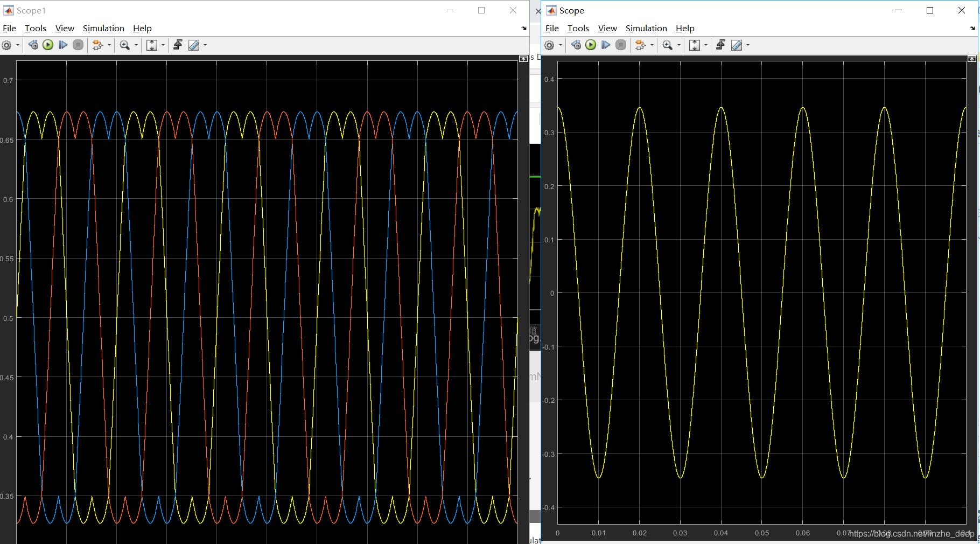Viewport: 980px width, 544px height.
Task: Open Triggers icon in Scope toolbar
Action: (x=720, y=45)
